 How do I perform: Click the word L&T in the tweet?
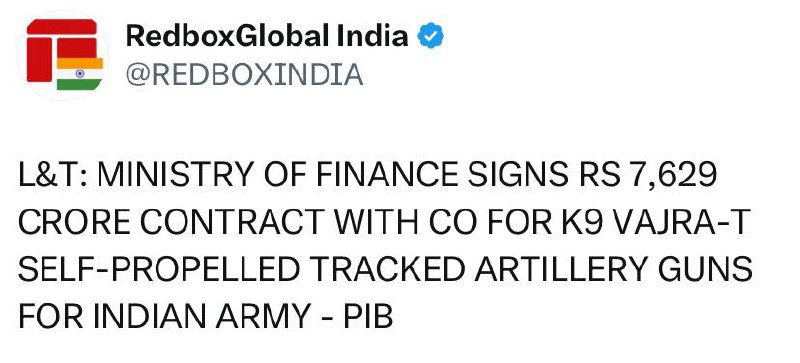(x=49, y=175)
